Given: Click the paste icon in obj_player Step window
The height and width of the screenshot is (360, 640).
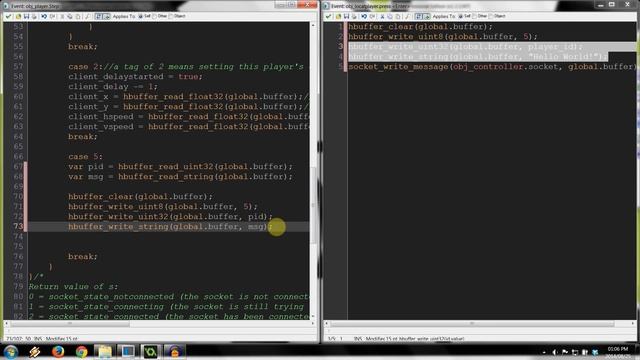Looking at the screenshot, I should [78, 16].
